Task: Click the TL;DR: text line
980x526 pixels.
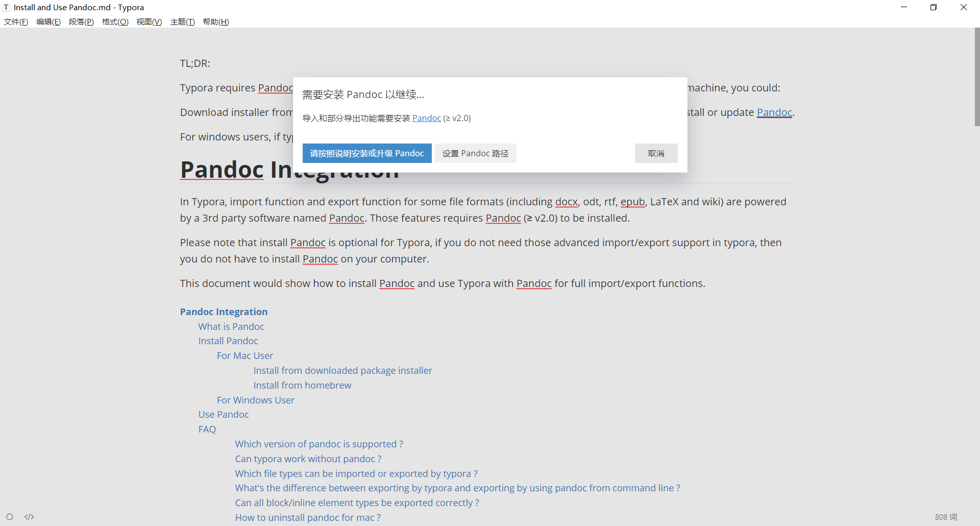Action: click(x=195, y=63)
